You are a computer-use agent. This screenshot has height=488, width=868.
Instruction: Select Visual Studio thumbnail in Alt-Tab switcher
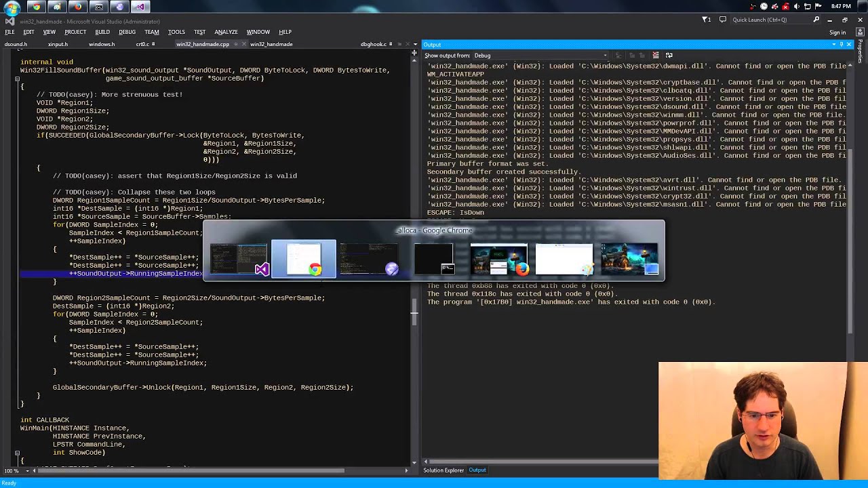click(x=239, y=260)
